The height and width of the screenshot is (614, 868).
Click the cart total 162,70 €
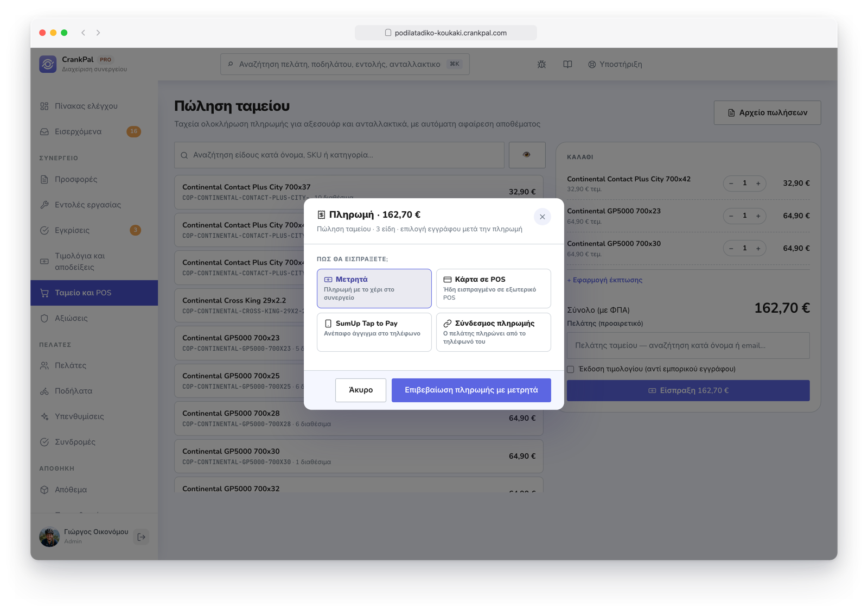click(x=782, y=308)
